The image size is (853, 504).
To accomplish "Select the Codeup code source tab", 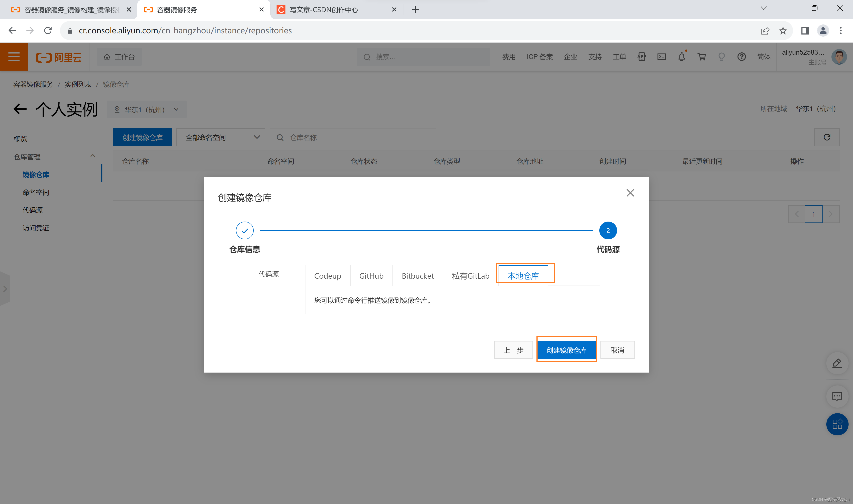I will 327,276.
